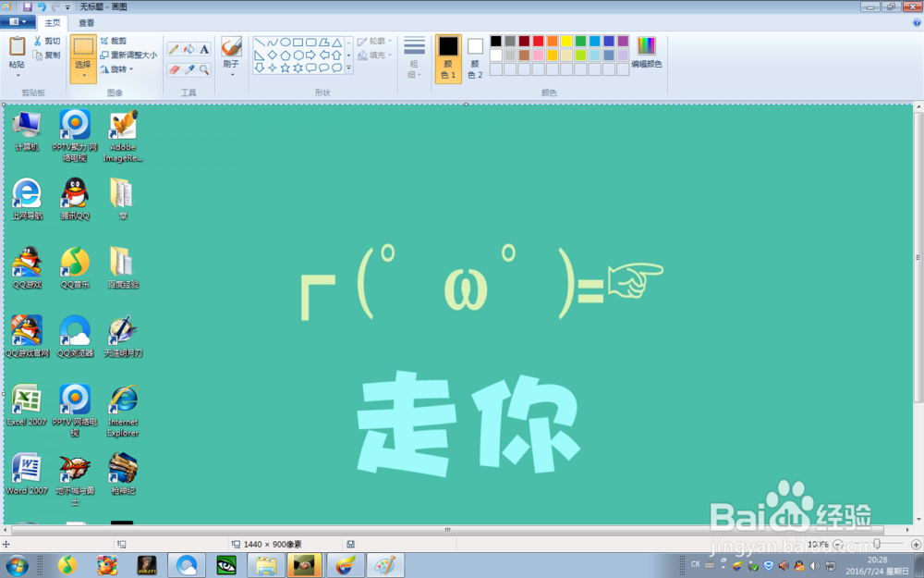Select the Magnifier tool

[204, 69]
